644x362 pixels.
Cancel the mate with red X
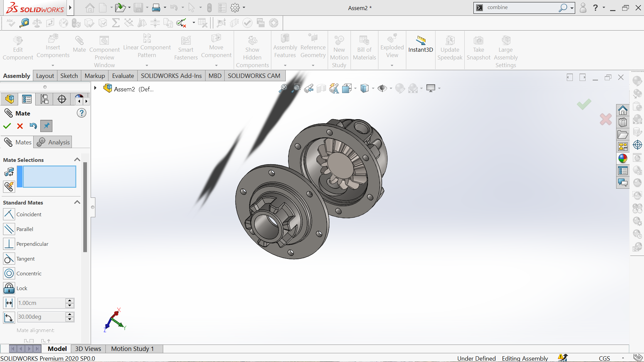tap(20, 126)
